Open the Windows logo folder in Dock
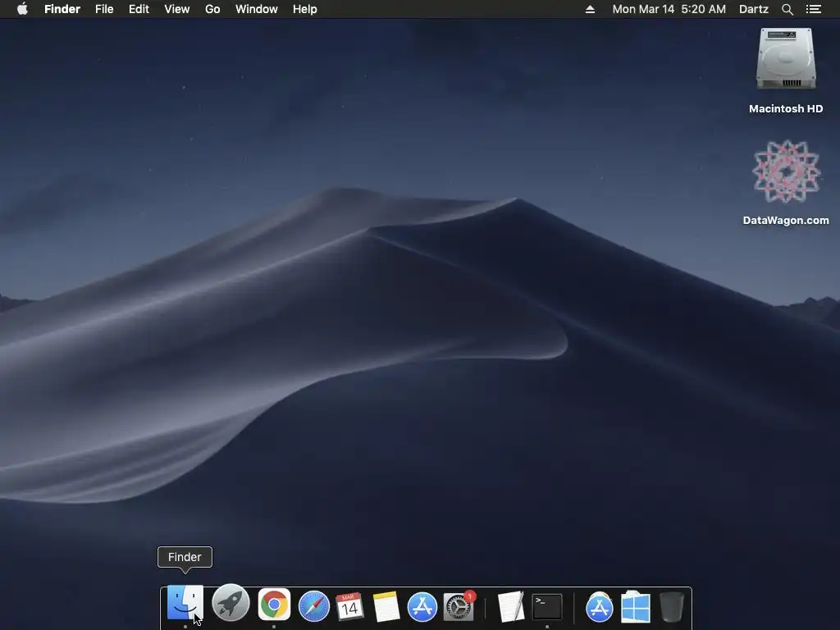Image resolution: width=840 pixels, height=630 pixels. (x=636, y=607)
